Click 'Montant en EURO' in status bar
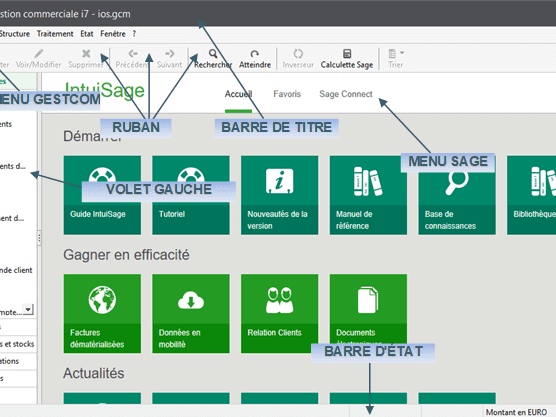The width and height of the screenshot is (556, 417). (x=516, y=412)
